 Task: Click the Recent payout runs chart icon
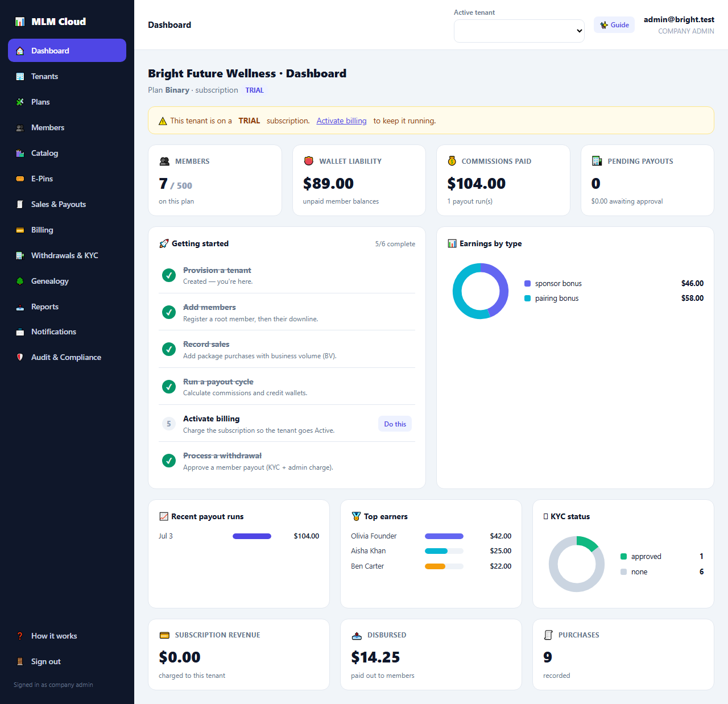pyautogui.click(x=164, y=516)
